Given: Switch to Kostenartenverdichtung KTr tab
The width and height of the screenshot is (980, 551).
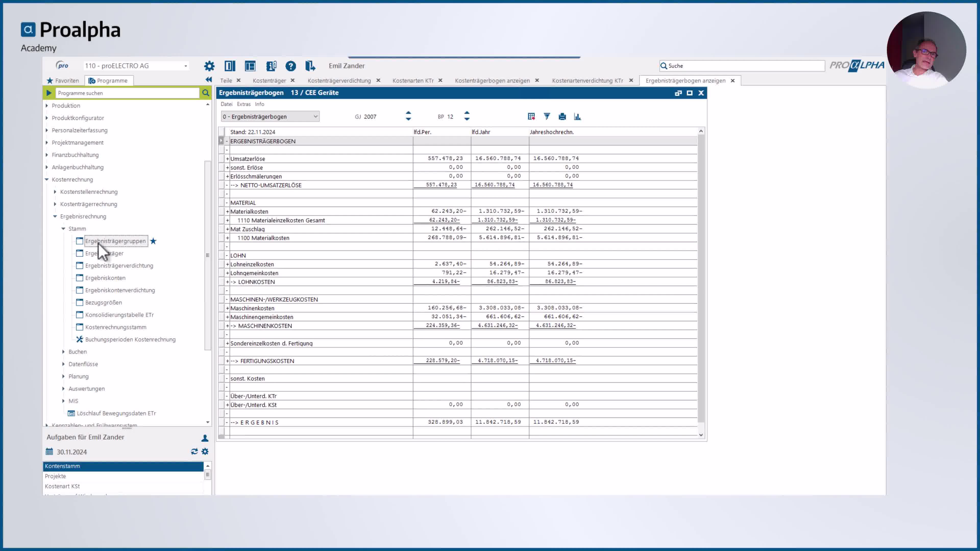Looking at the screenshot, I should click(x=587, y=81).
